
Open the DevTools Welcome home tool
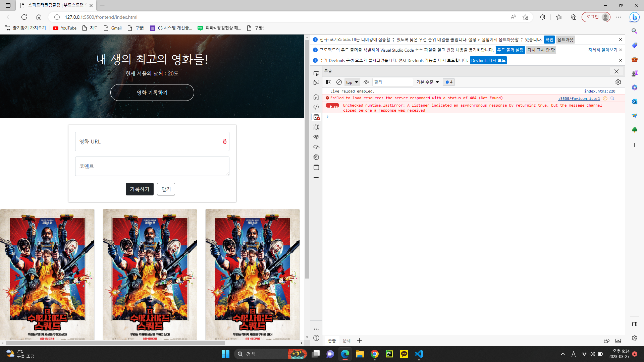pos(316,97)
